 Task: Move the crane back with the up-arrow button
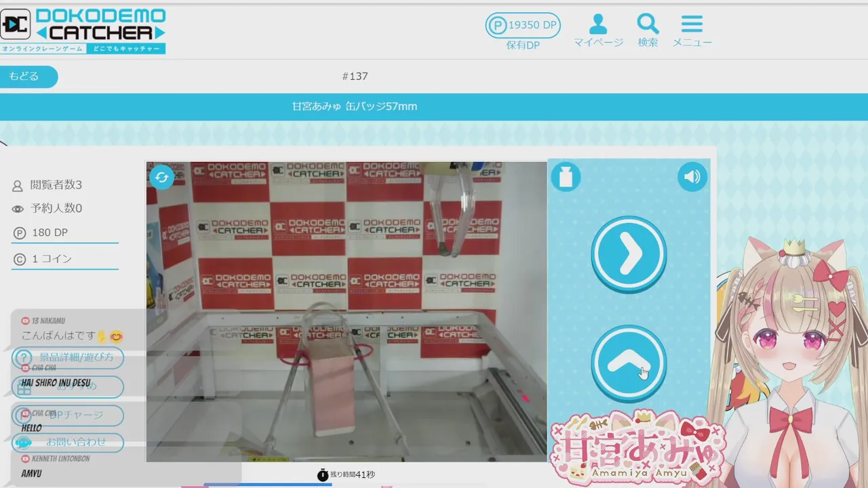pos(629,363)
